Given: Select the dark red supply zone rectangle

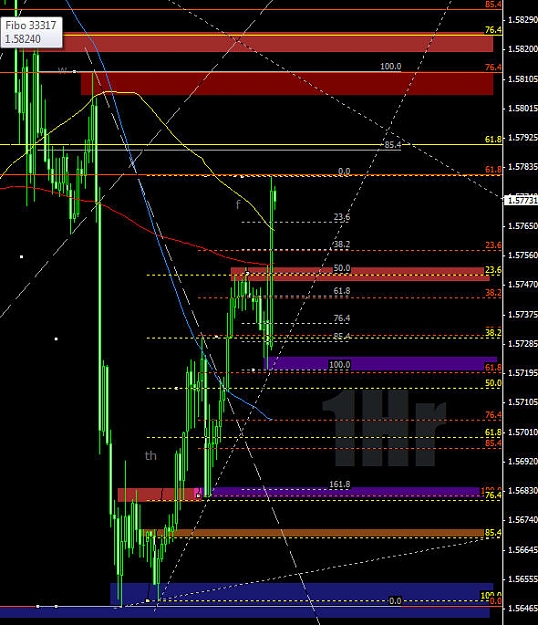Looking at the screenshot, I should 287,84.
